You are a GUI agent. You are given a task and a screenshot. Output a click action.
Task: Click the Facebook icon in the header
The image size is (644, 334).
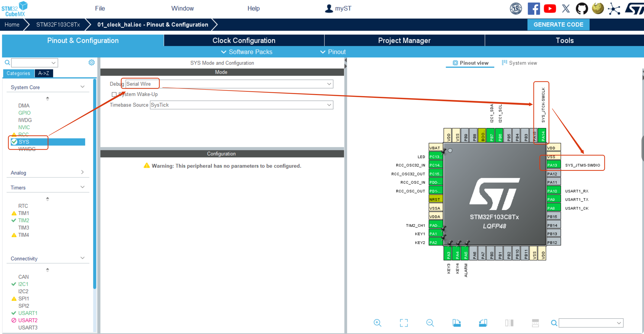click(x=533, y=9)
